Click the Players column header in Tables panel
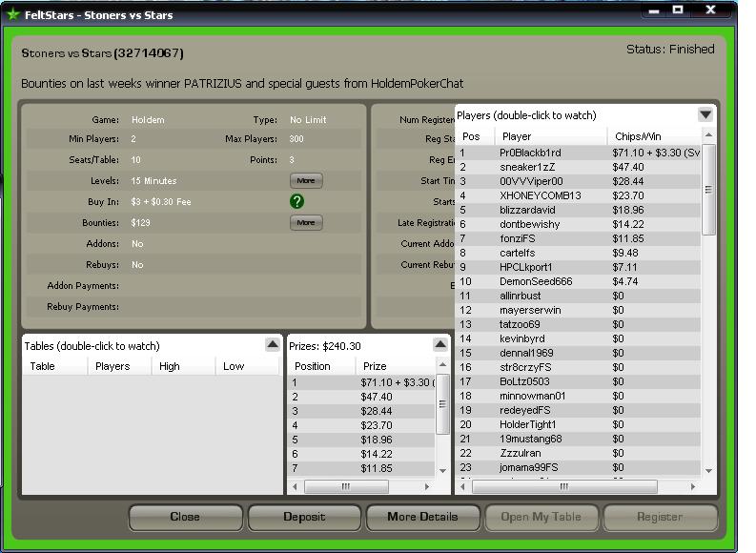 point(119,366)
